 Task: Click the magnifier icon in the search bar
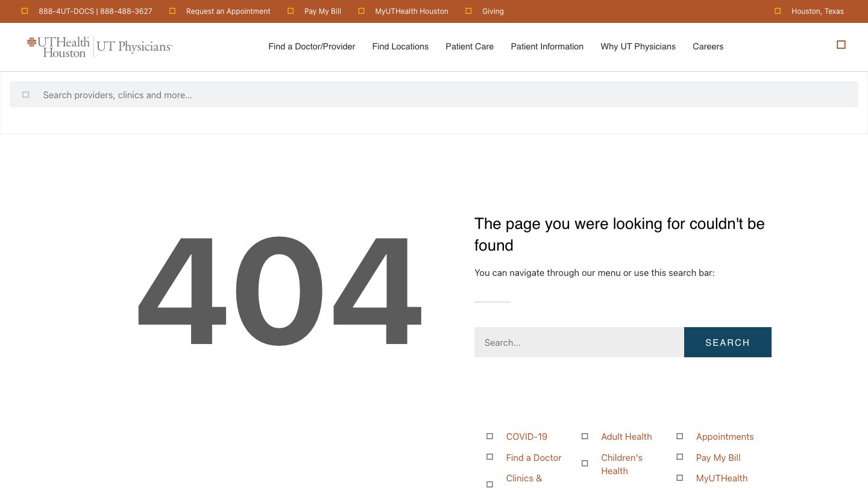click(x=25, y=95)
